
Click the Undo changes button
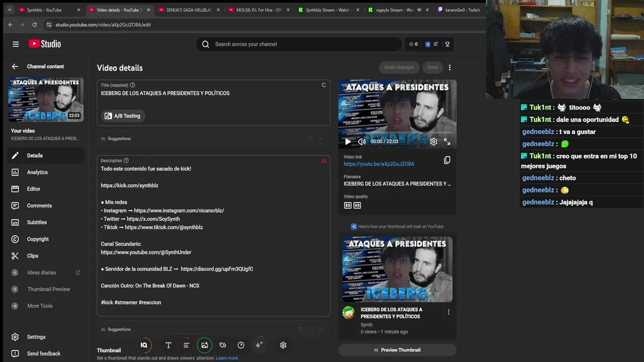pyautogui.click(x=399, y=67)
